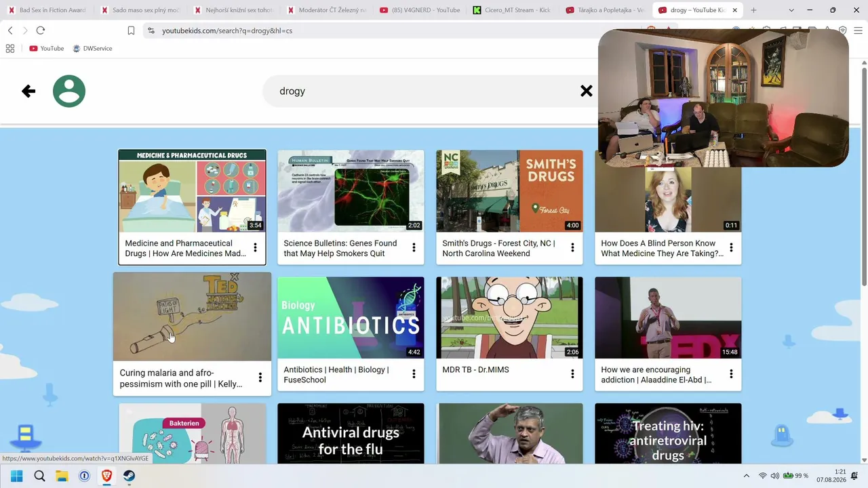
Task: Reload the current page
Action: point(41,30)
